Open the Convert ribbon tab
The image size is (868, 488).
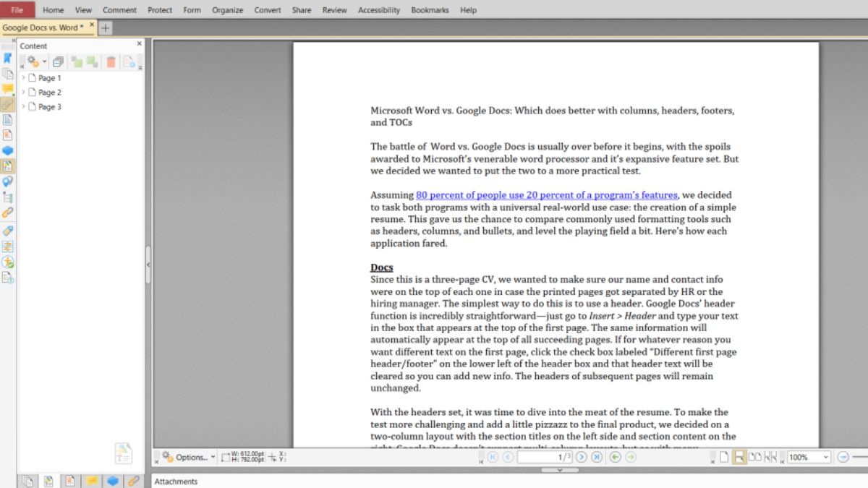click(268, 10)
